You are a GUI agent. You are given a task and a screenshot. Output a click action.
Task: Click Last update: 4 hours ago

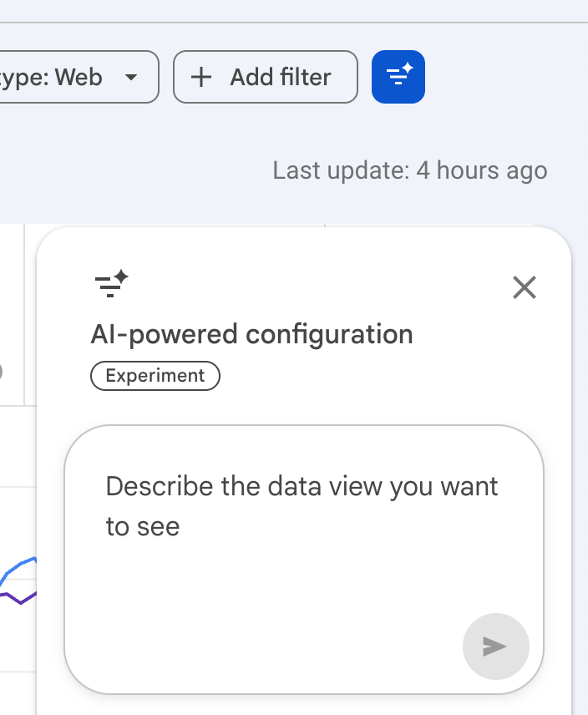click(x=410, y=170)
